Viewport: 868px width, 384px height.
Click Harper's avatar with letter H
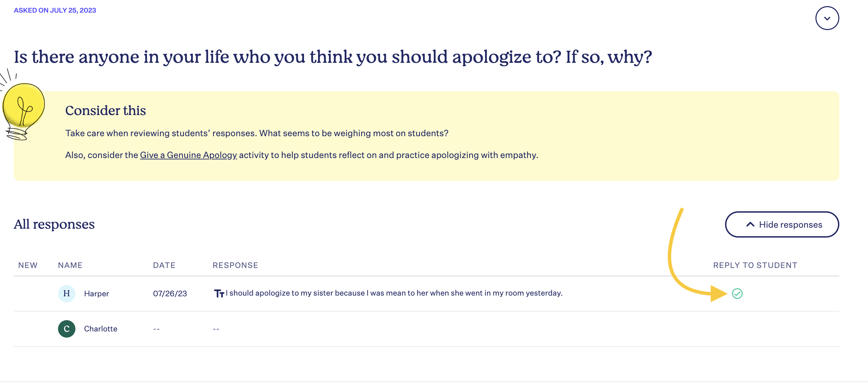pos(67,294)
